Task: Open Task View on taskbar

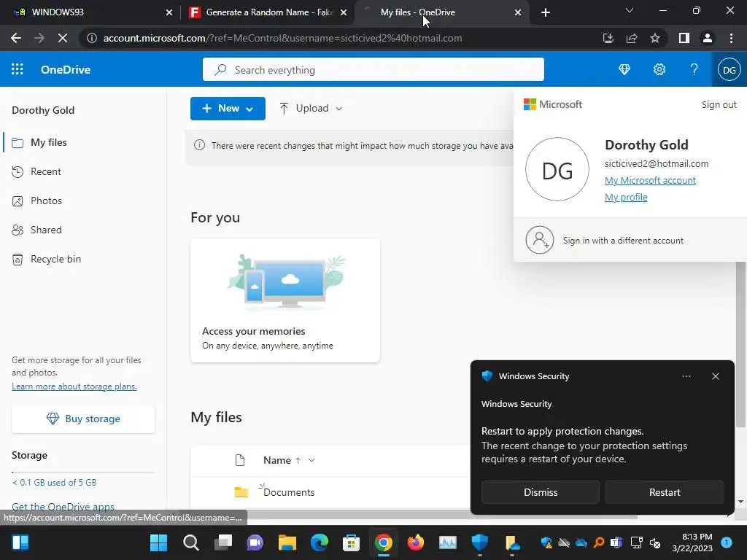Action: click(223, 542)
